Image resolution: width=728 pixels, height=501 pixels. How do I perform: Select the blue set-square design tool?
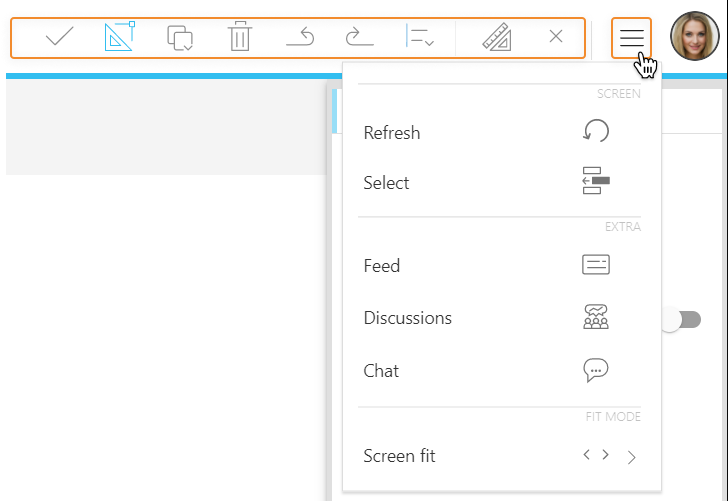(120, 37)
